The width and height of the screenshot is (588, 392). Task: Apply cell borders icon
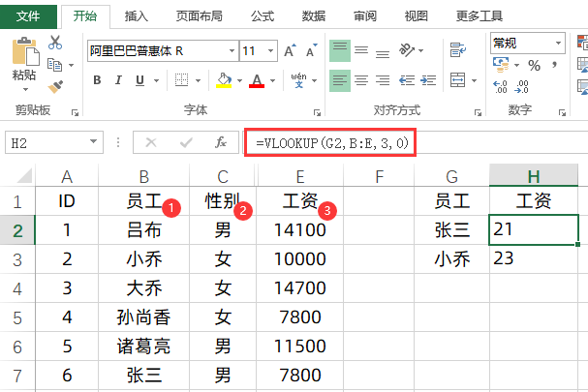pos(181,80)
